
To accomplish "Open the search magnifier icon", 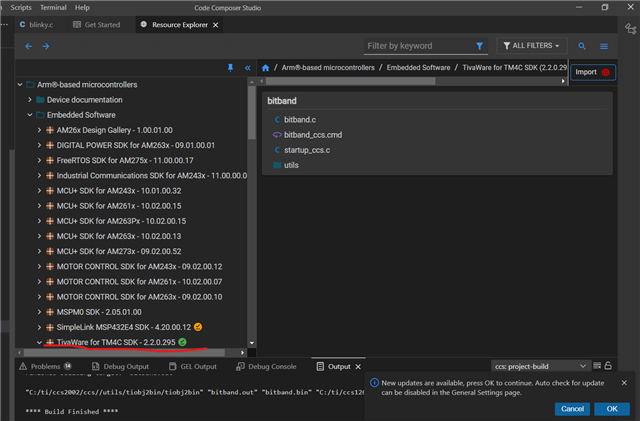I will (582, 46).
